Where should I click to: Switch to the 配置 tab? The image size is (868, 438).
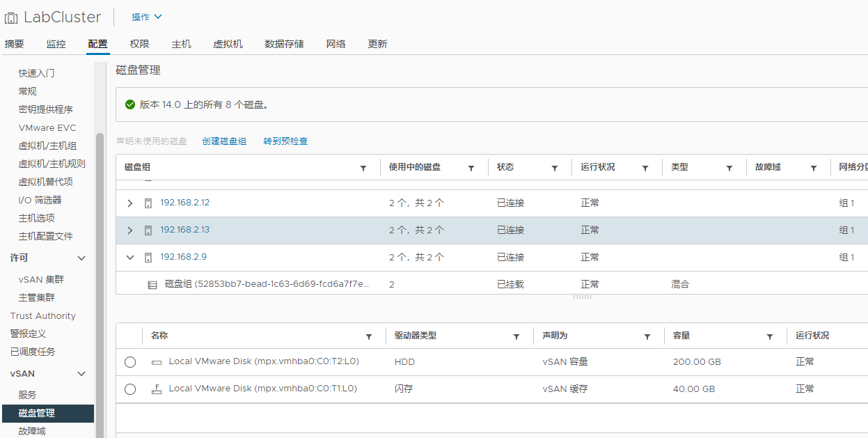click(x=98, y=44)
